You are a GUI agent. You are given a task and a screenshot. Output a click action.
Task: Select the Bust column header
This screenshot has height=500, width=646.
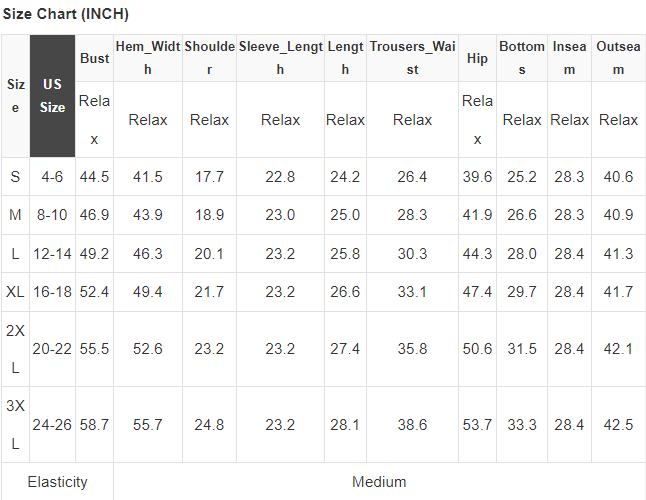95,58
